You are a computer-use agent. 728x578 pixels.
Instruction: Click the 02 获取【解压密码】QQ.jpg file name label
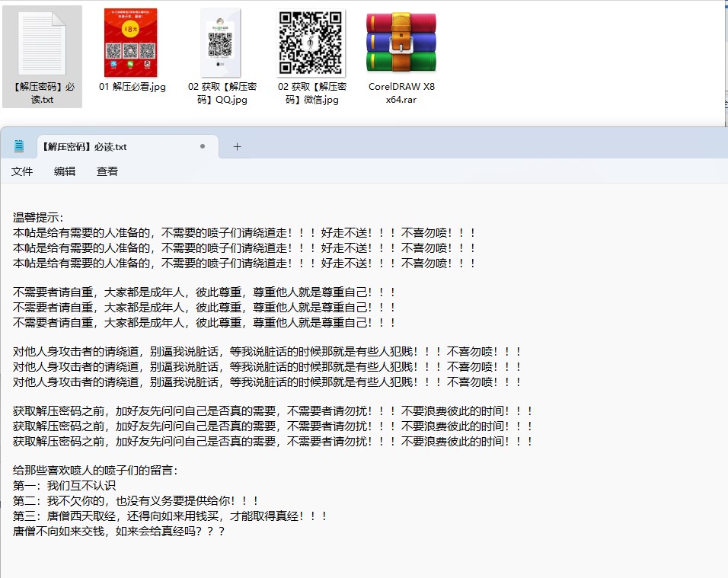222,93
